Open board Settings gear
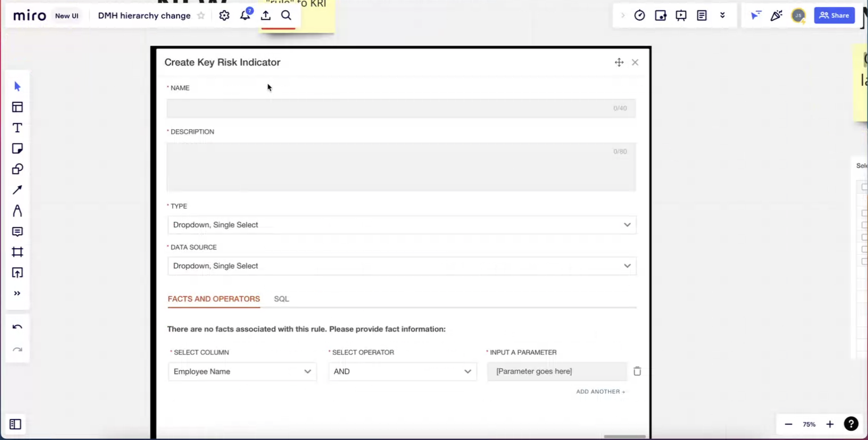This screenshot has width=868, height=440. coord(224,15)
